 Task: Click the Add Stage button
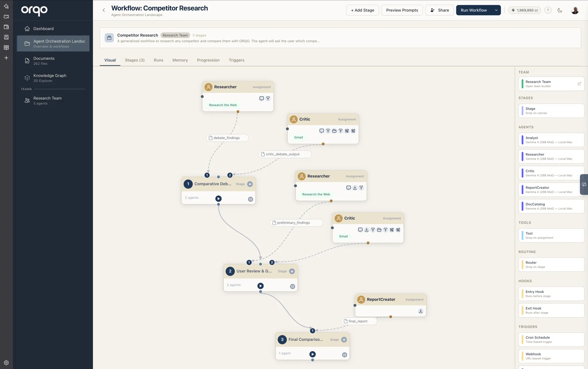[x=362, y=10]
